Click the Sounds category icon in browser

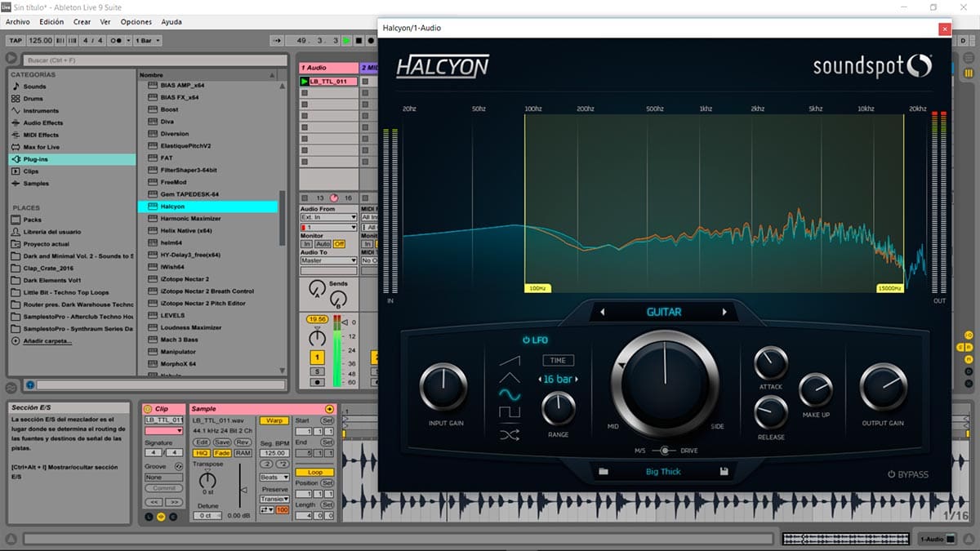point(16,87)
